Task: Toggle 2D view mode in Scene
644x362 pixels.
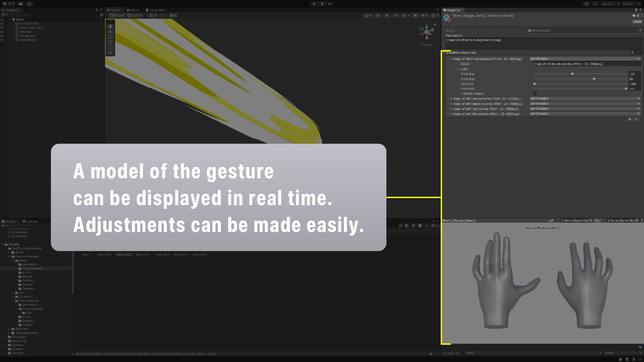Action: point(378,15)
